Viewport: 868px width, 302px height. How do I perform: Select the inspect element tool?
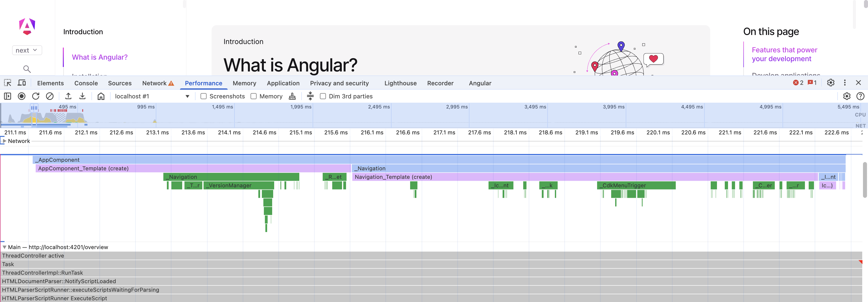pyautogui.click(x=7, y=83)
